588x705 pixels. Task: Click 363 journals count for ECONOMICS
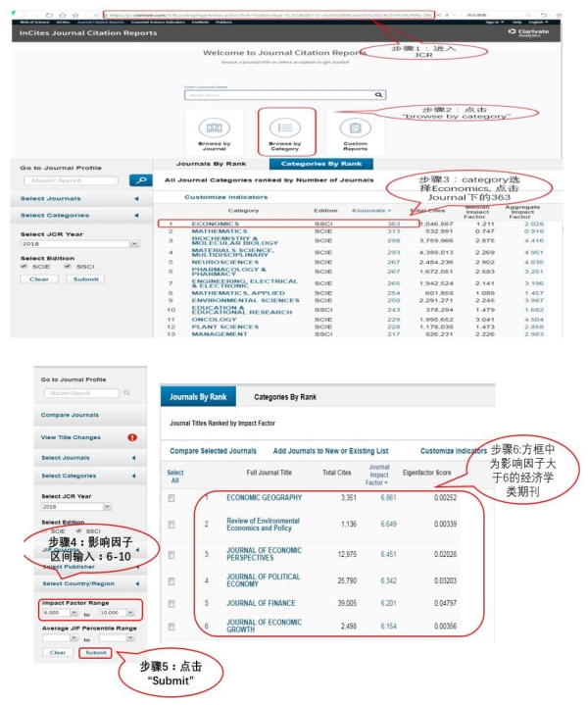(x=394, y=224)
